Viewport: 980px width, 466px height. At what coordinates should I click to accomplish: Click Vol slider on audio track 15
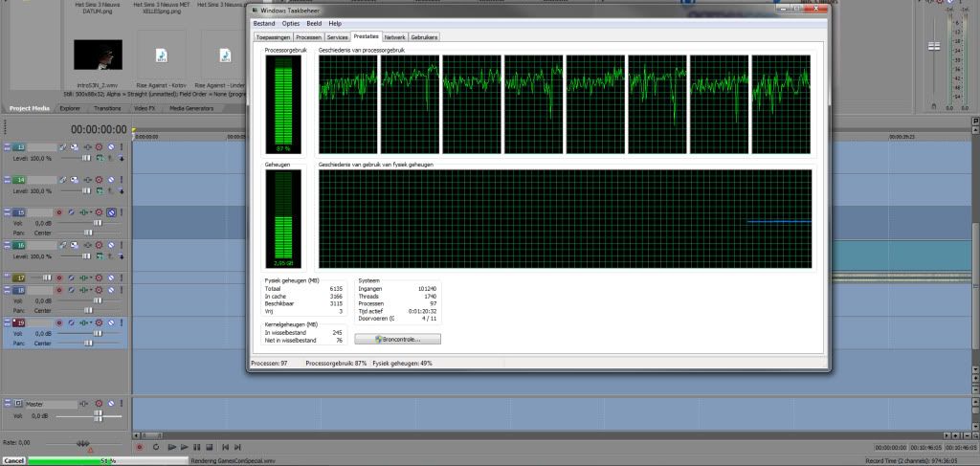[x=98, y=223]
